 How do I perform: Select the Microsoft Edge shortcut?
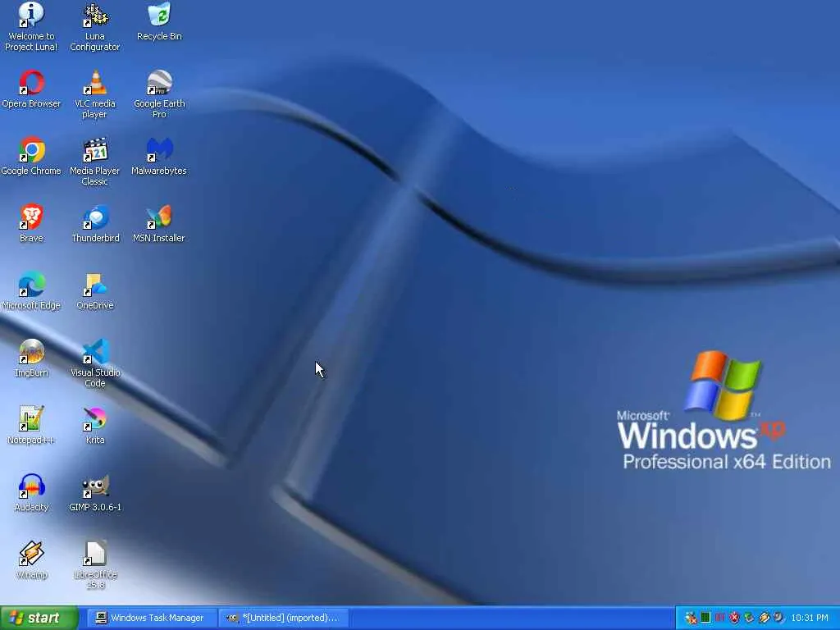pos(31,291)
